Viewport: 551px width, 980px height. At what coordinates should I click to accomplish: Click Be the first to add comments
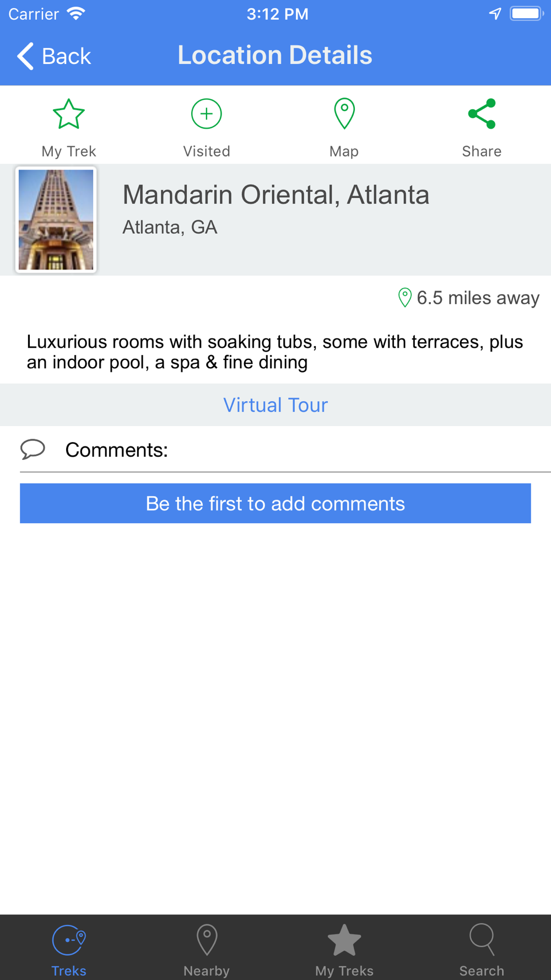[275, 503]
